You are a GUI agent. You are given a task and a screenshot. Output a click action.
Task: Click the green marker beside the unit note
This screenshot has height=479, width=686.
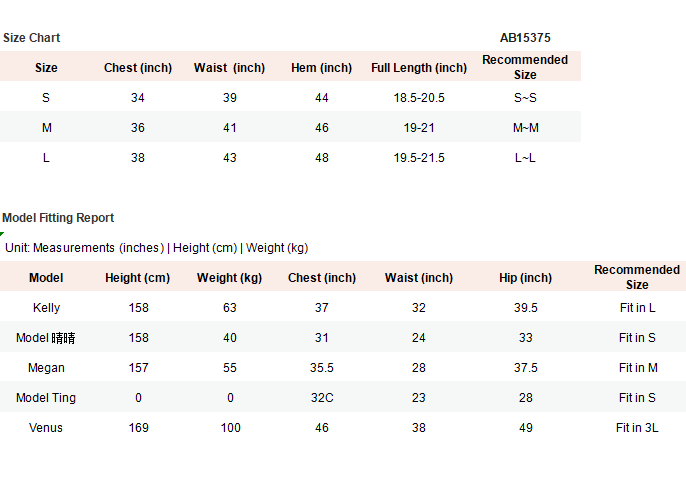[2, 234]
